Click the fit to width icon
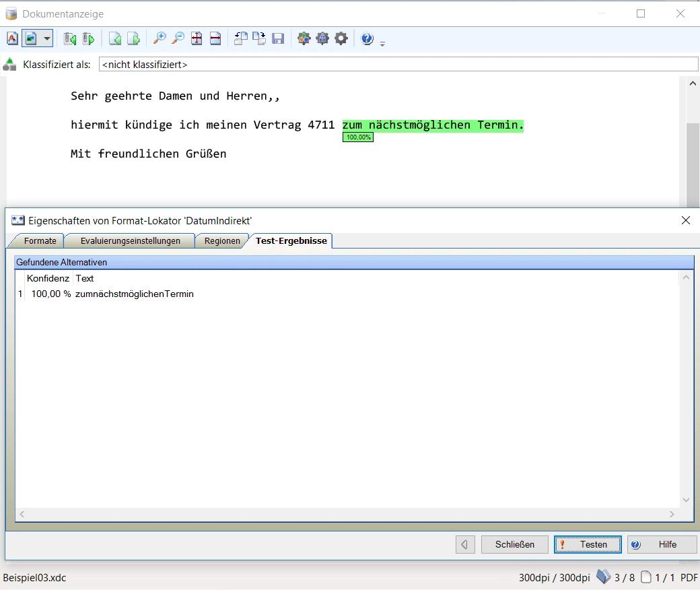This screenshot has height=590, width=700. click(x=215, y=38)
